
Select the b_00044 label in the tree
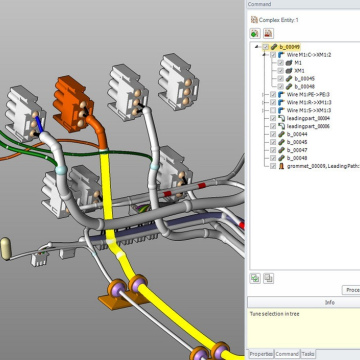tap(297, 134)
